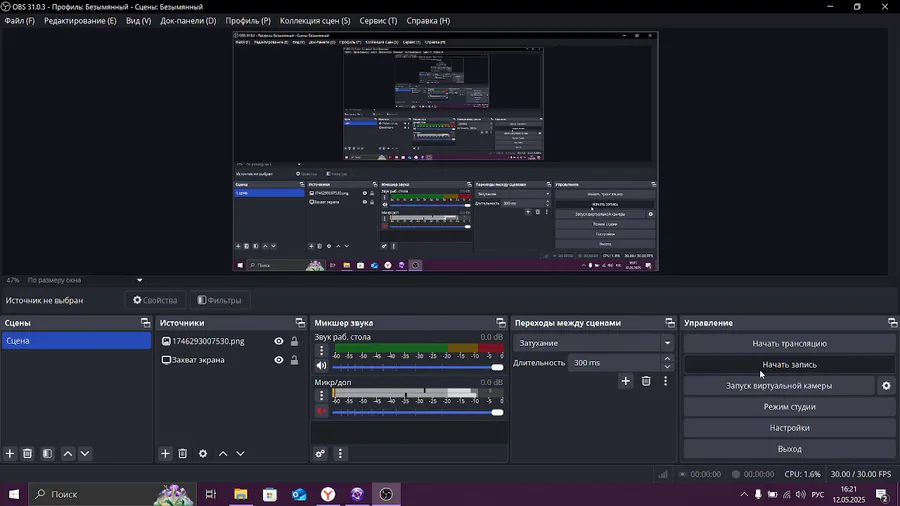The width and height of the screenshot is (900, 506).
Task: Click the Длительность 300 ms field
Action: [615, 363]
